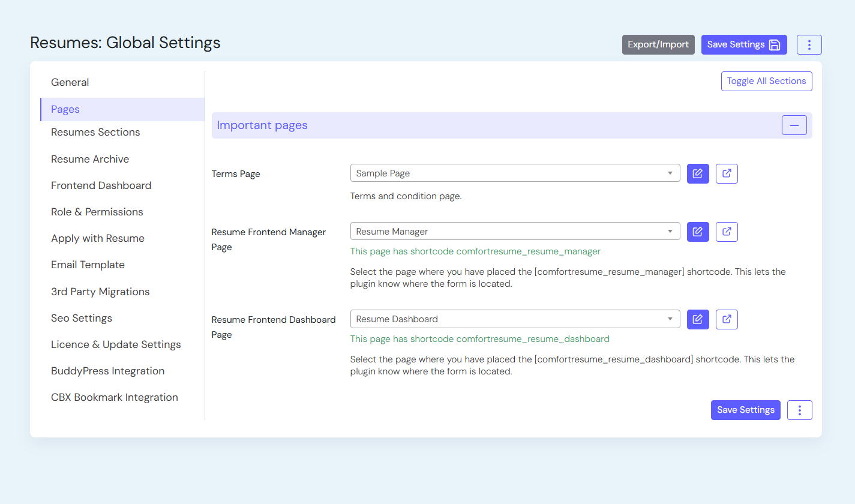855x504 pixels.
Task: Switch to the General settings tab
Action: 70,82
